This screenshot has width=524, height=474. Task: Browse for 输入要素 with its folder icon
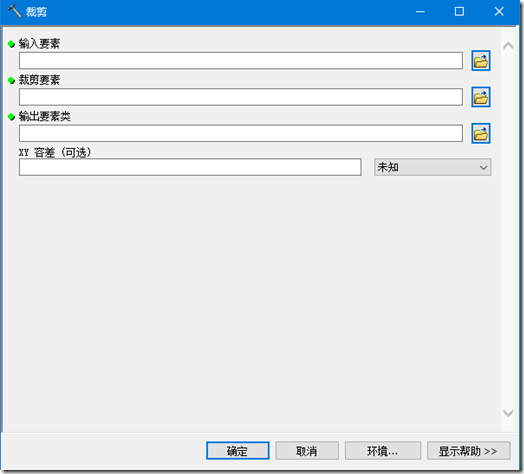tap(481, 61)
